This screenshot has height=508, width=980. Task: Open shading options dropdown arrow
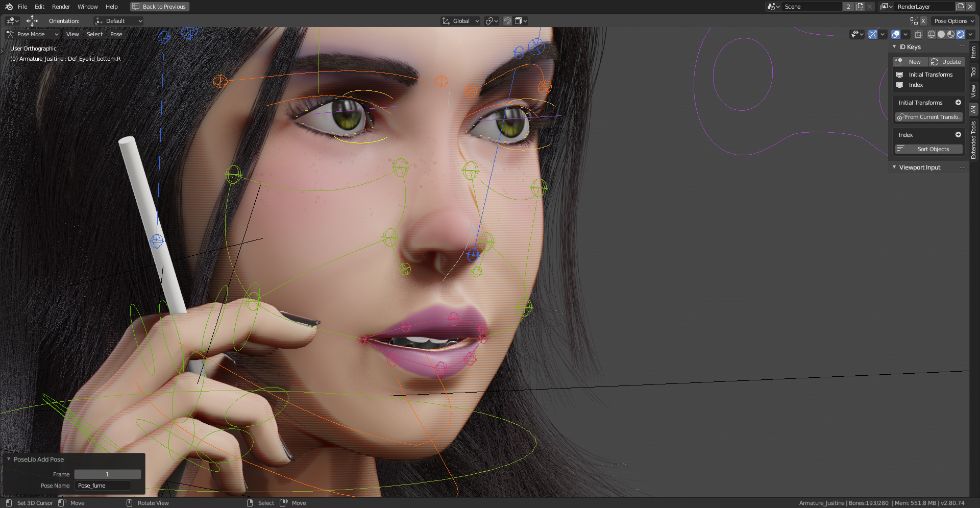pyautogui.click(x=970, y=34)
